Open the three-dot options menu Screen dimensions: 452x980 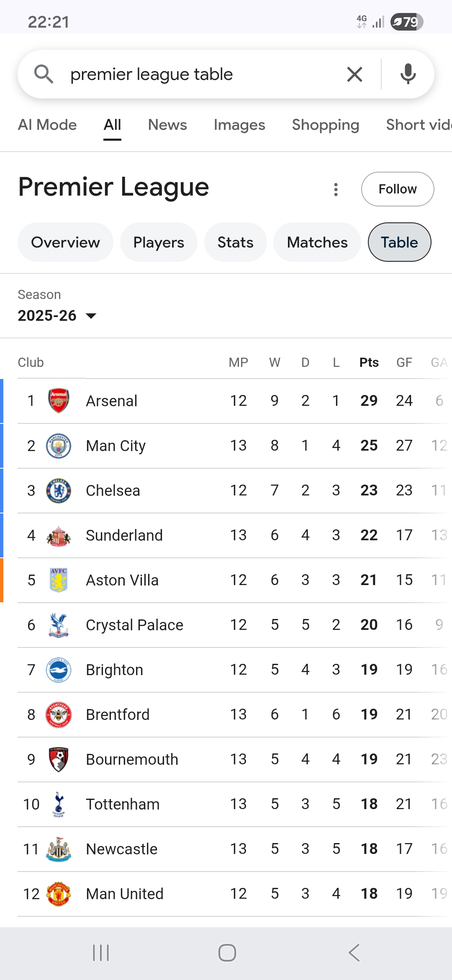(x=336, y=189)
